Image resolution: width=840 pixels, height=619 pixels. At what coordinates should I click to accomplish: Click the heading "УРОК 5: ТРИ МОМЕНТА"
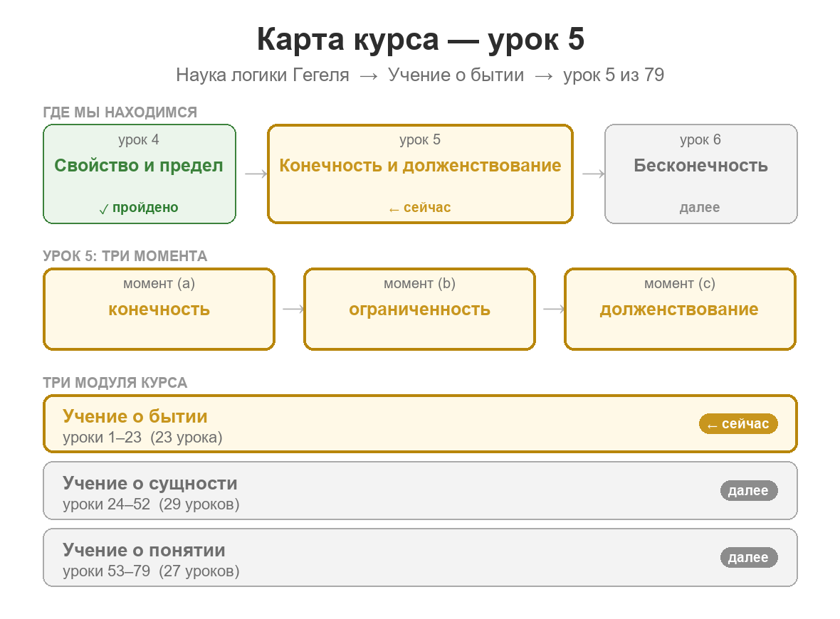[x=125, y=256]
